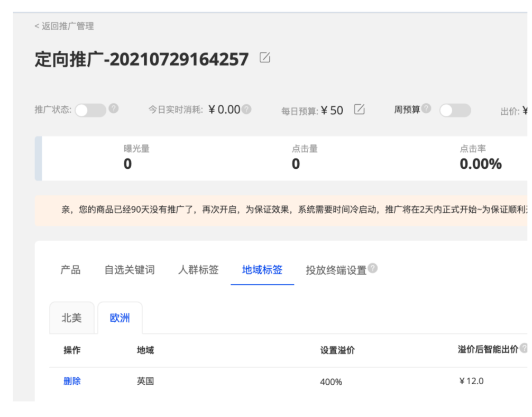Toggle the 推广状态 switch
532x417 pixels.
pos(90,111)
